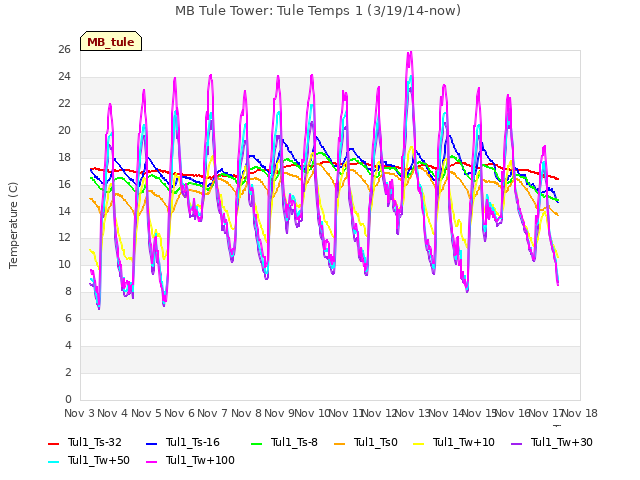Image resolution: width=640 pixels, height=480 pixels.
Task: Select the Tul1_Ts-8 legend label
Action: click(x=294, y=442)
